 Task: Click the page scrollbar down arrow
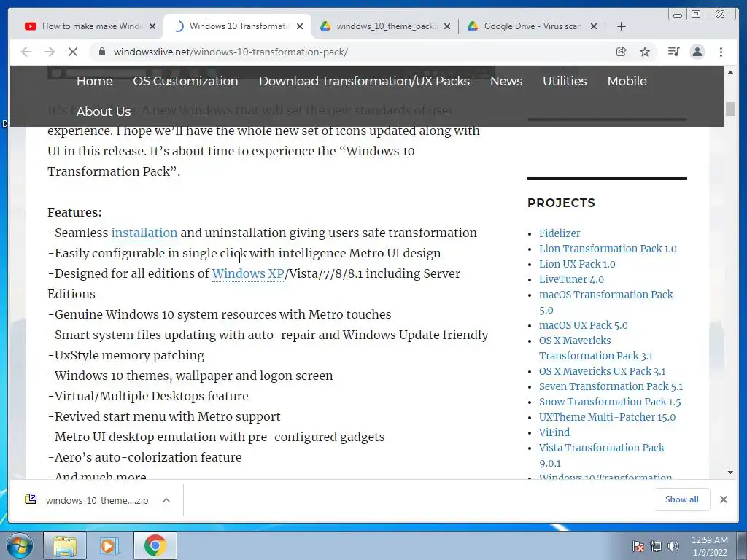tap(730, 472)
